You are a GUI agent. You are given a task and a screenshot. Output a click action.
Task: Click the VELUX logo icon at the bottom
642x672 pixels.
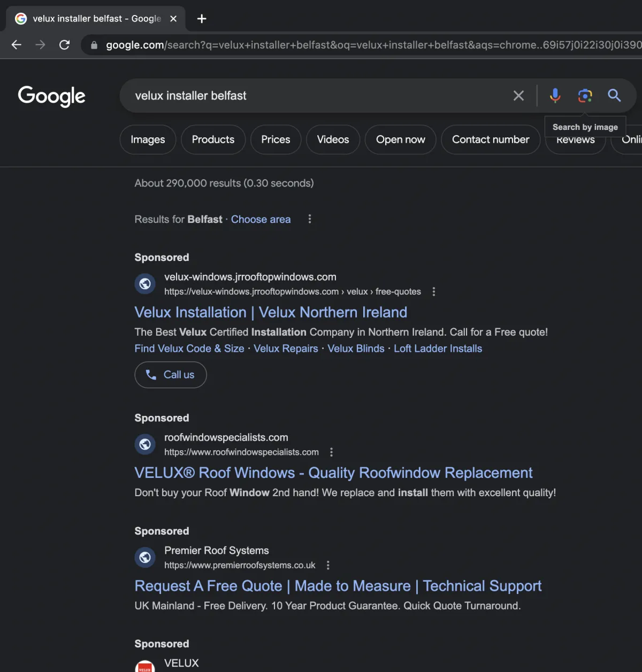(145, 666)
